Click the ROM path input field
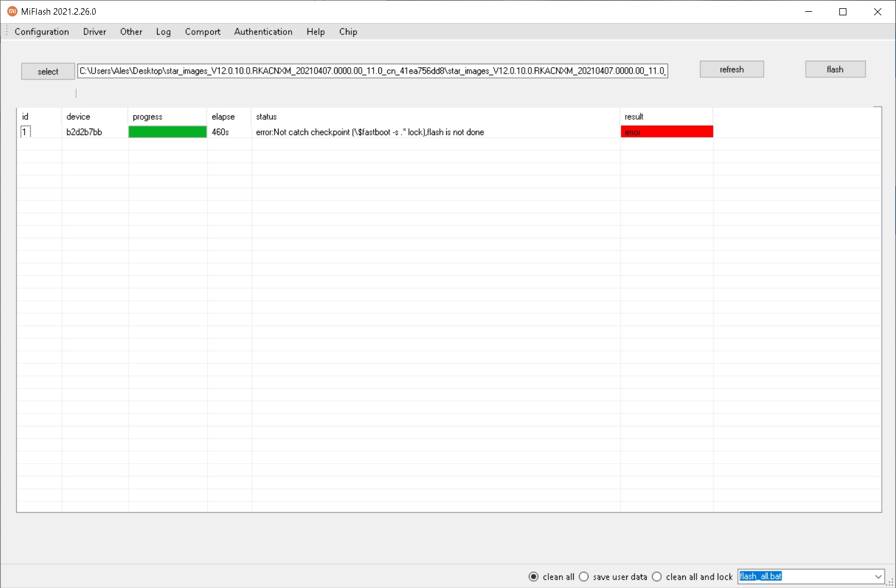The image size is (896, 588). tap(372, 71)
